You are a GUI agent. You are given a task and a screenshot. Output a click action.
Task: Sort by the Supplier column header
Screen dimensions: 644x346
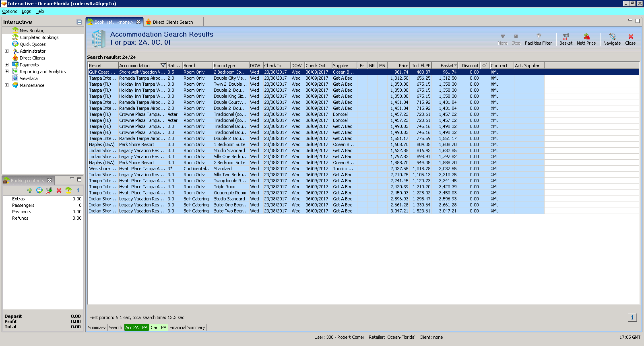click(x=344, y=66)
